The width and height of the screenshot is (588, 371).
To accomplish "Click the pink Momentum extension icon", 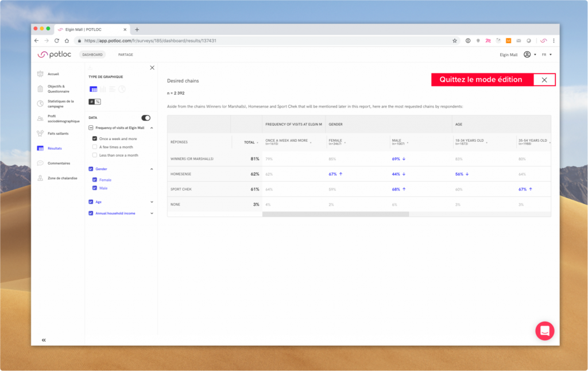I will point(488,41).
